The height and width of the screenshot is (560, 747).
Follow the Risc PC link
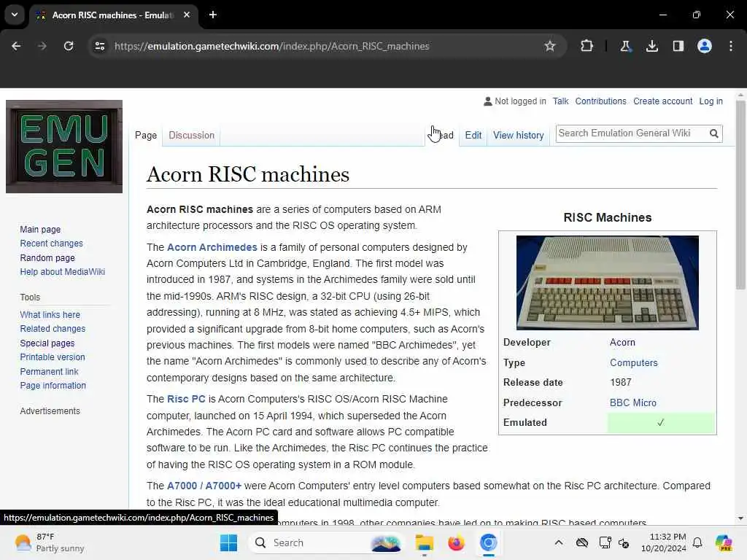point(186,399)
